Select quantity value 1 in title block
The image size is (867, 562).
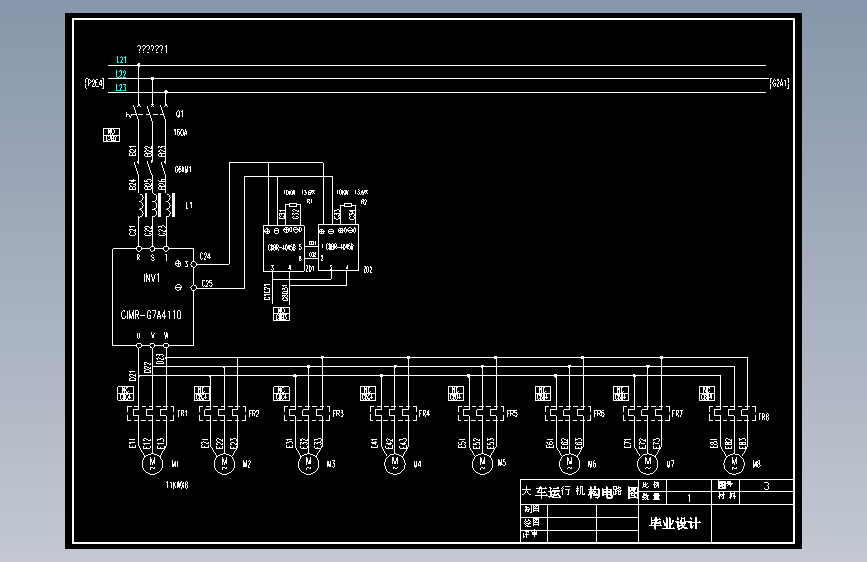point(689,498)
